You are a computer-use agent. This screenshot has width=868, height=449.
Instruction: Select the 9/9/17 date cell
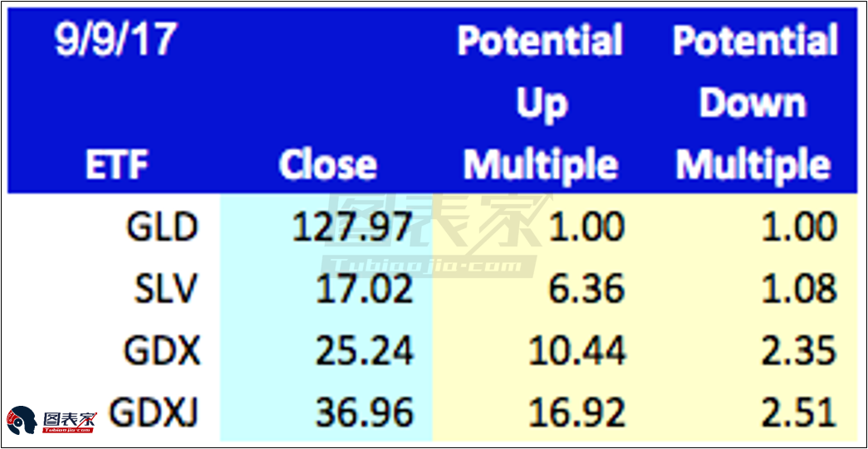click(x=115, y=41)
